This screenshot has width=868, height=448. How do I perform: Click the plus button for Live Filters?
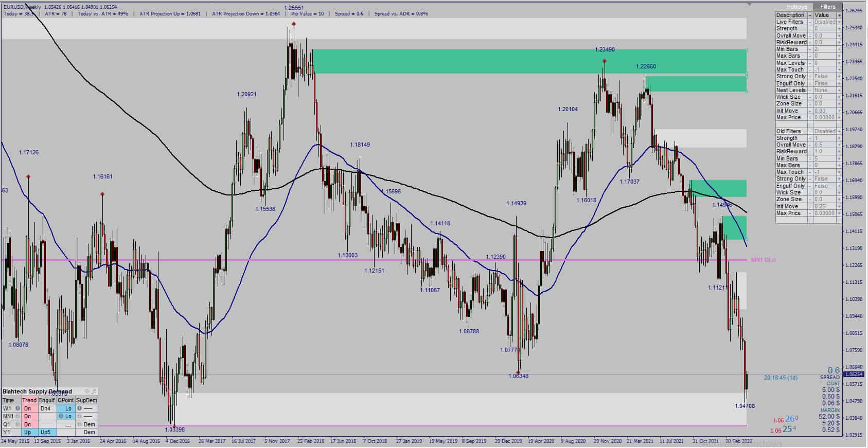point(839,22)
